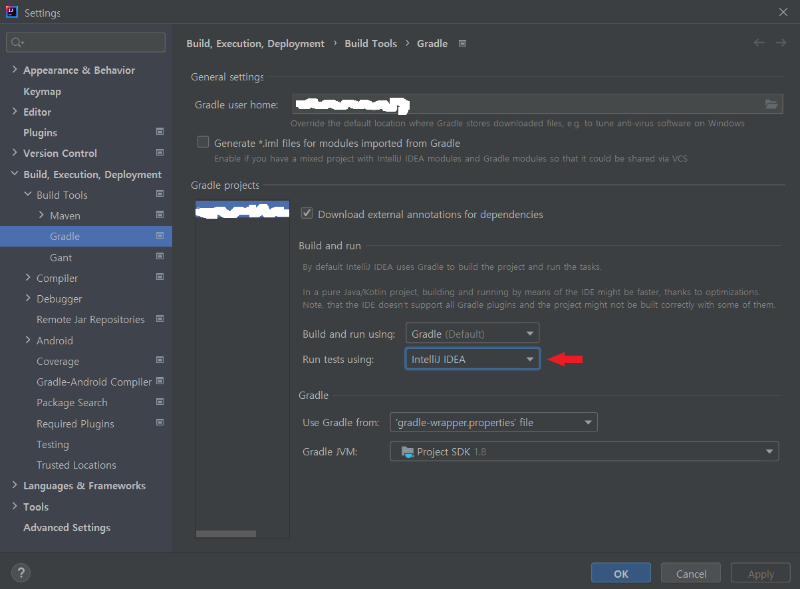Open the Run tests using dropdown
The width and height of the screenshot is (800, 589).
[472, 359]
